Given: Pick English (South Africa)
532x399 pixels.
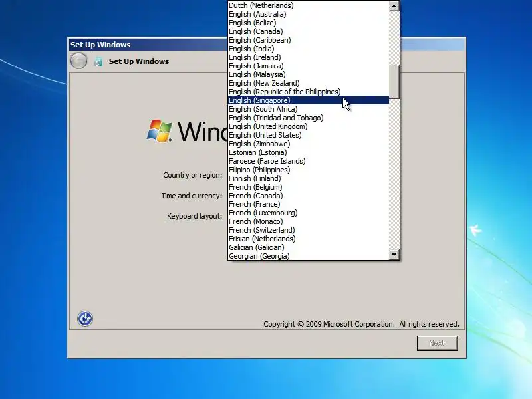Looking at the screenshot, I should (x=308, y=109).
